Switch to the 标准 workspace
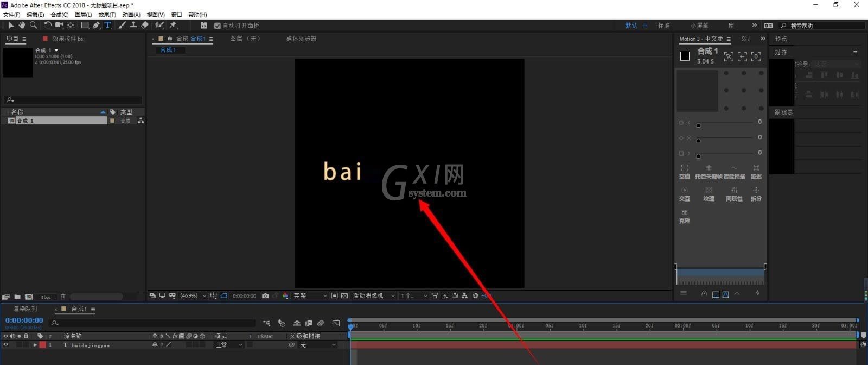The width and height of the screenshot is (868, 365). (663, 26)
